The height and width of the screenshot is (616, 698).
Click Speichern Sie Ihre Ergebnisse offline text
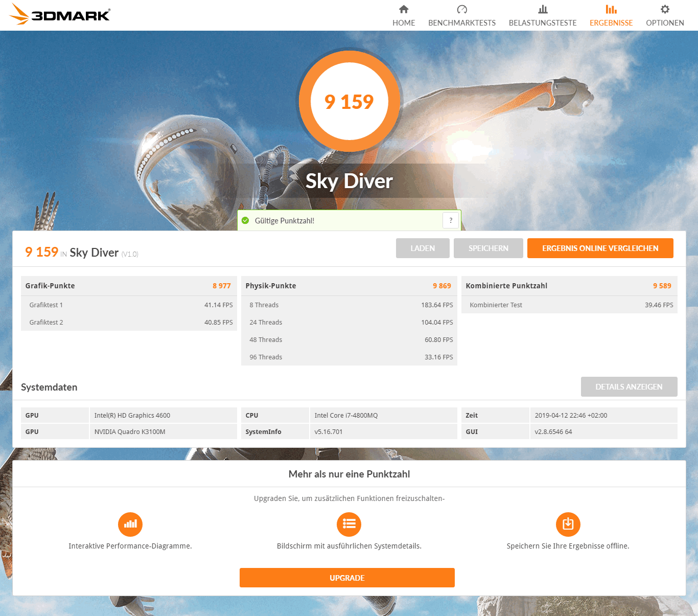[x=568, y=546]
